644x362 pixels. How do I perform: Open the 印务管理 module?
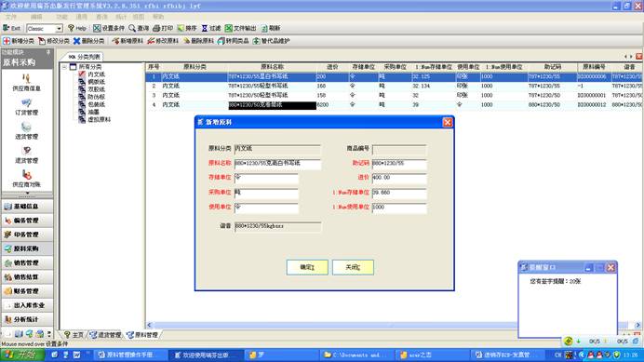tap(27, 235)
